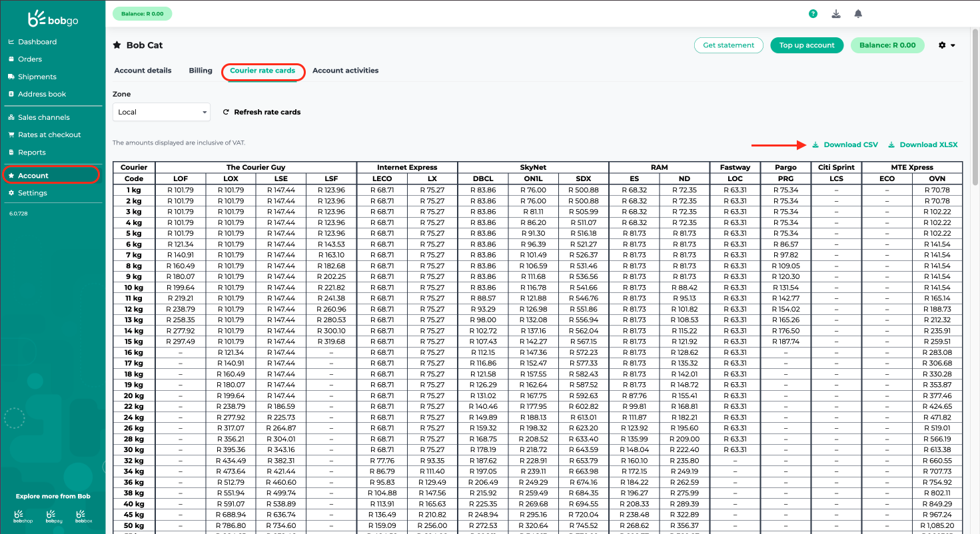Click the star icon beside Bob Cat

tap(117, 45)
